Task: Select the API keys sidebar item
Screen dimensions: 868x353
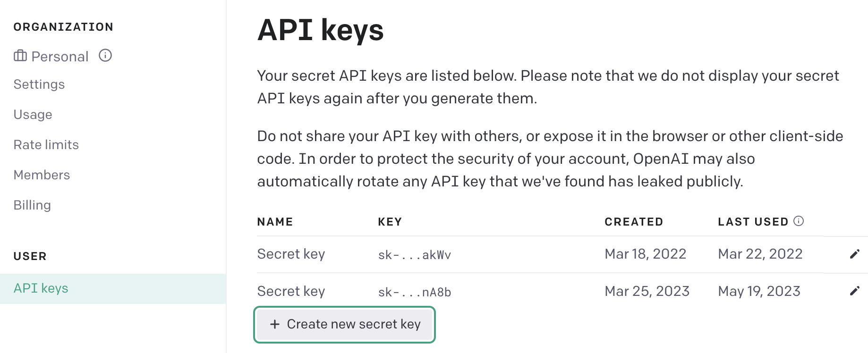Action: [x=41, y=288]
